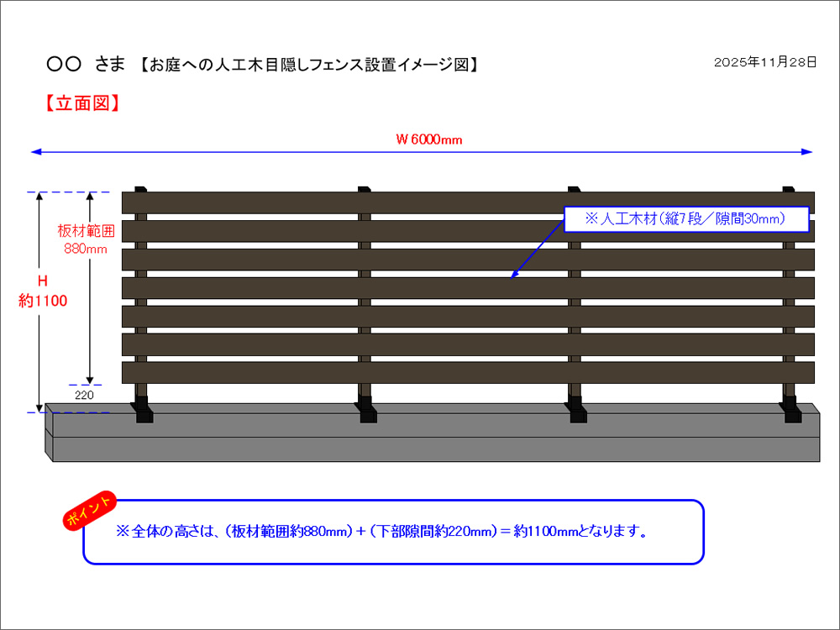Select the red 【立面図】 heading
This screenshot has width=840, height=630.
coord(81,102)
